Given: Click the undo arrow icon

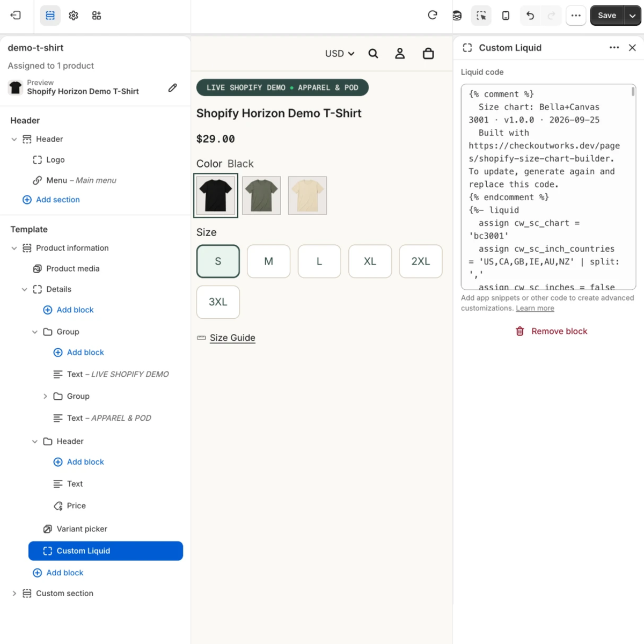Looking at the screenshot, I should pyautogui.click(x=530, y=16).
